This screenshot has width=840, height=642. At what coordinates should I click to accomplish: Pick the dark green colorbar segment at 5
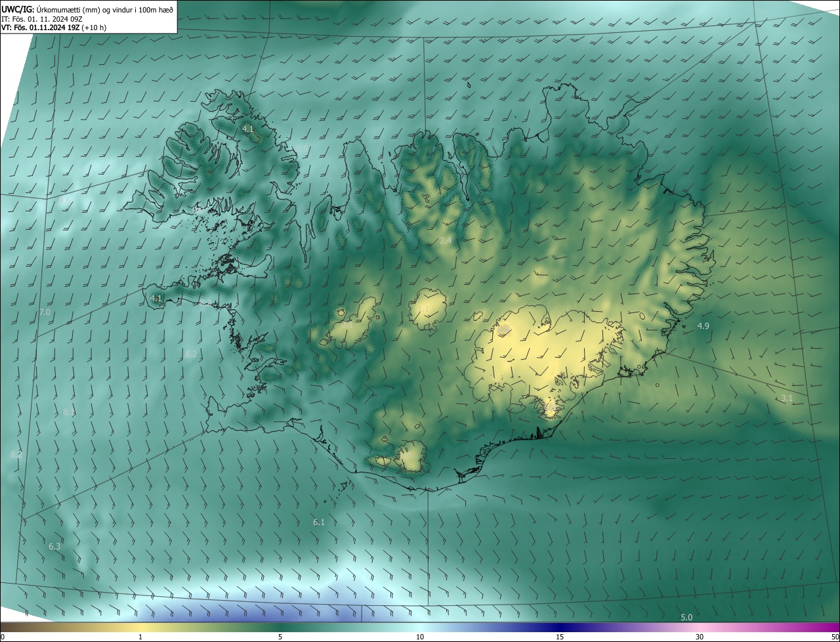(x=280, y=627)
